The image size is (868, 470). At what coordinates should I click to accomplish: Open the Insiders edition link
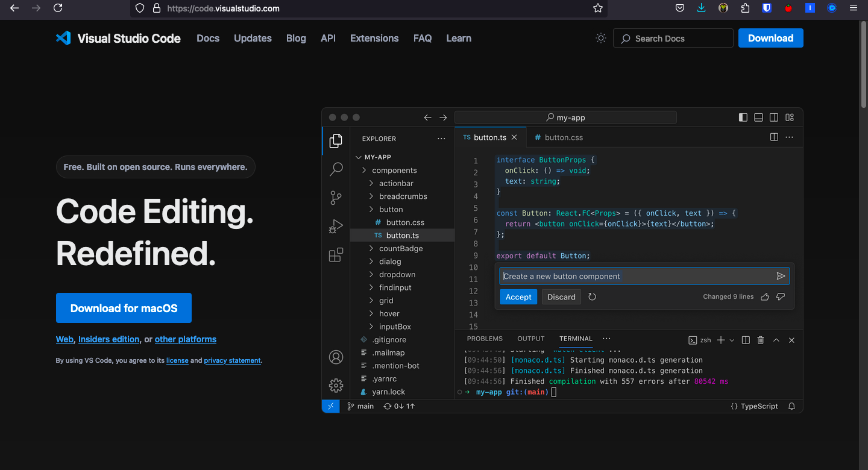coord(108,339)
